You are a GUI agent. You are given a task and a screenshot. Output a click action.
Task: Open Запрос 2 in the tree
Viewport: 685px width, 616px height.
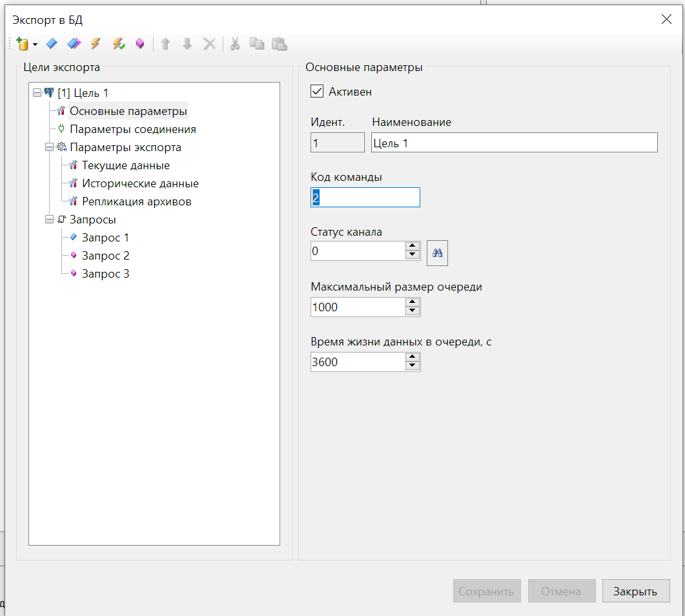105,256
